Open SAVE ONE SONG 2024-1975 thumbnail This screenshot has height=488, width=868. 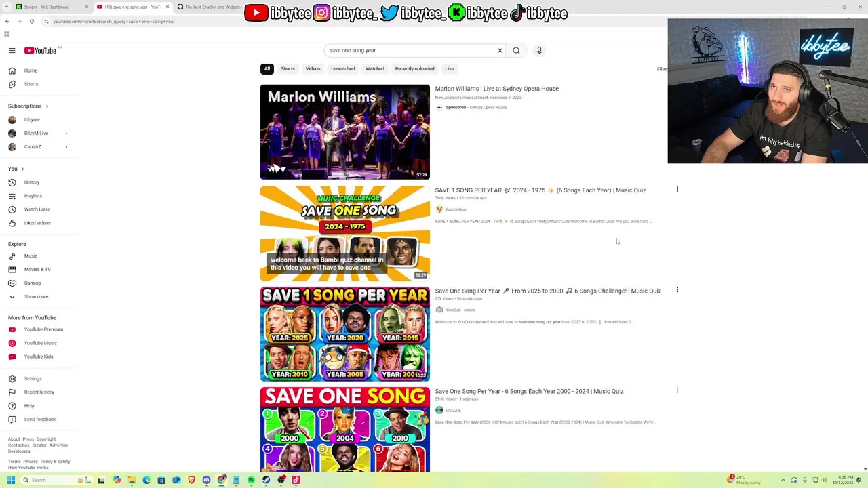pyautogui.click(x=345, y=233)
